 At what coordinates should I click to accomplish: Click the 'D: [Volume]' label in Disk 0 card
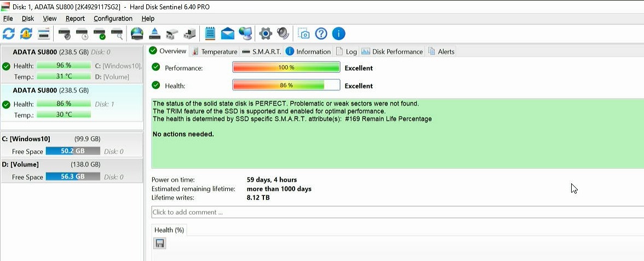[112, 77]
